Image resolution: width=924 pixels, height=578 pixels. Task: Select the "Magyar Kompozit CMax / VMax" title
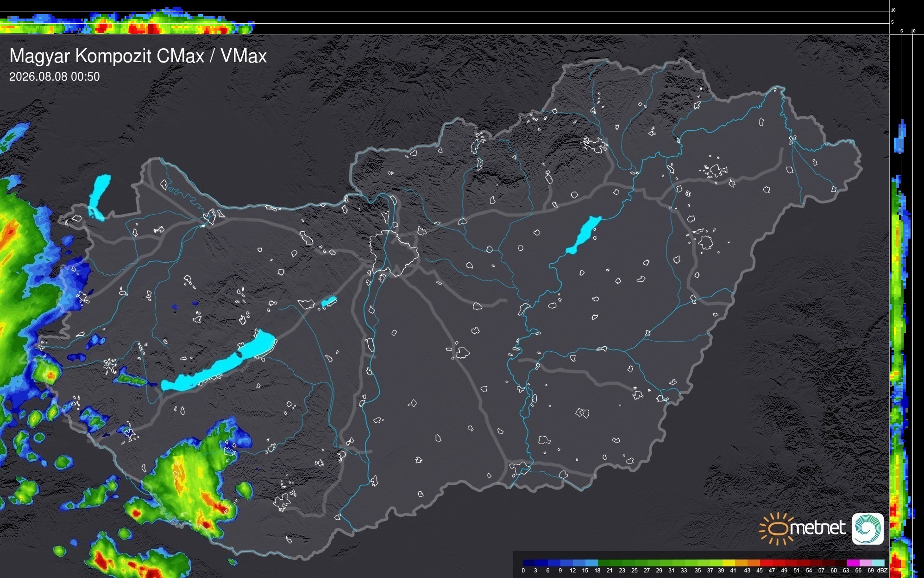coord(138,56)
